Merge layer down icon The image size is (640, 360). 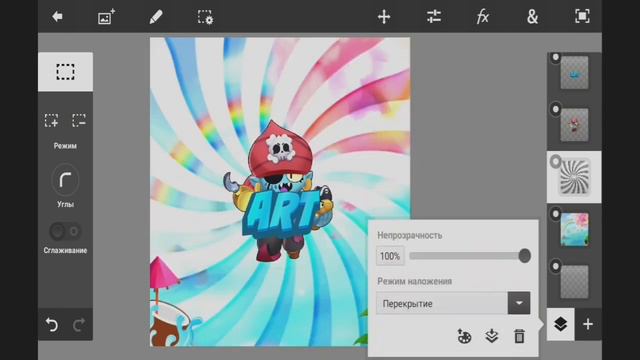492,336
